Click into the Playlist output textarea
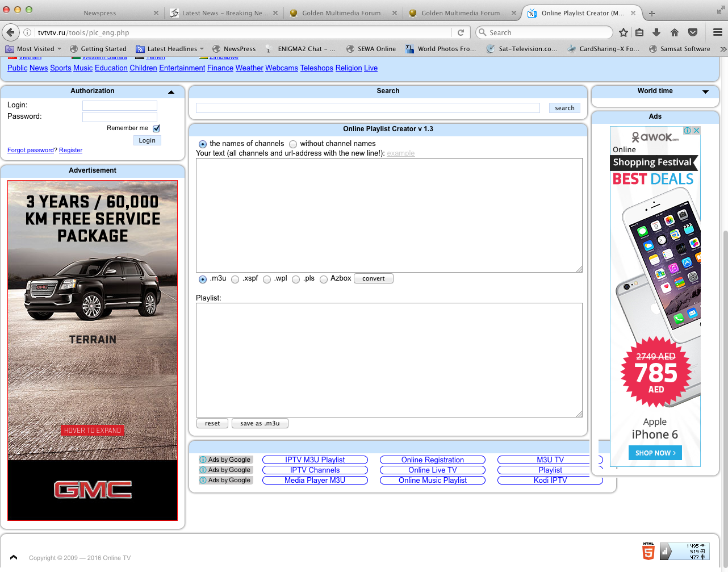728x572 pixels. [389, 360]
